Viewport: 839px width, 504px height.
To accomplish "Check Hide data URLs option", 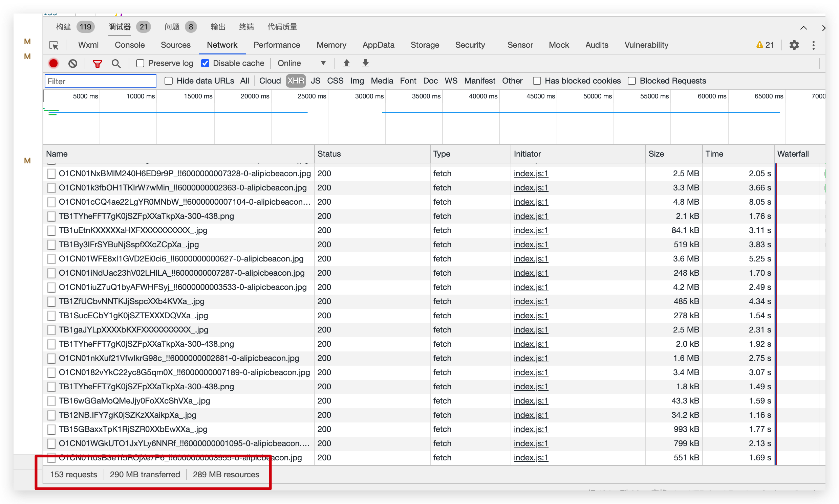I will coord(169,81).
